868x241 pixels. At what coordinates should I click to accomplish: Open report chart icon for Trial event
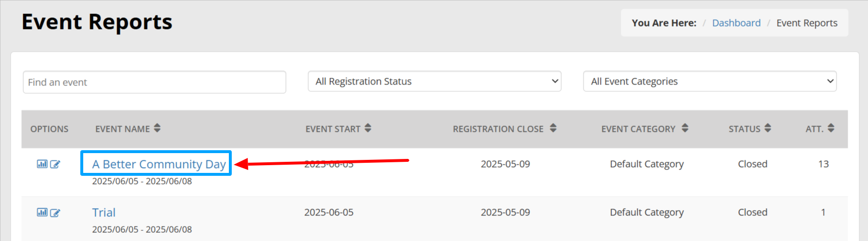coord(42,213)
